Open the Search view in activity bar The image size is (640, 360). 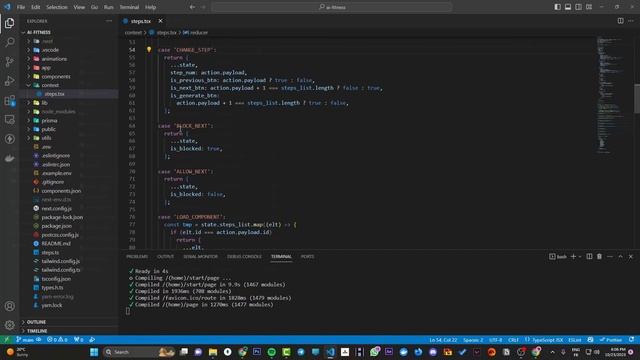pyautogui.click(x=9, y=42)
